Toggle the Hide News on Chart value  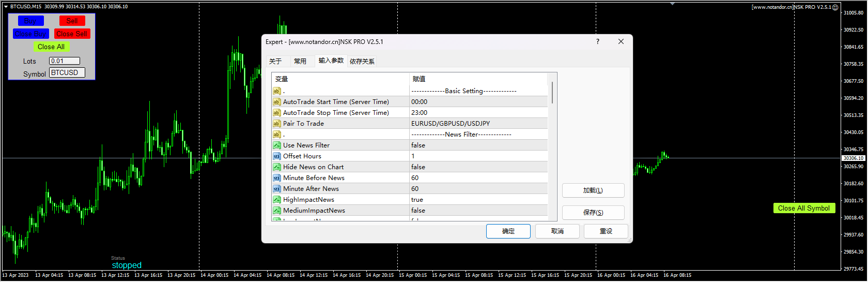tap(418, 167)
